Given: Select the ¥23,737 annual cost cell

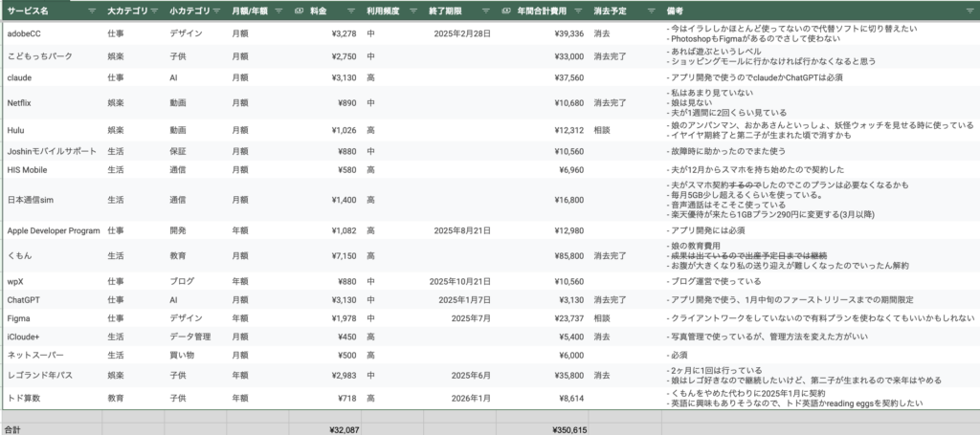Looking at the screenshot, I should coord(543,318).
